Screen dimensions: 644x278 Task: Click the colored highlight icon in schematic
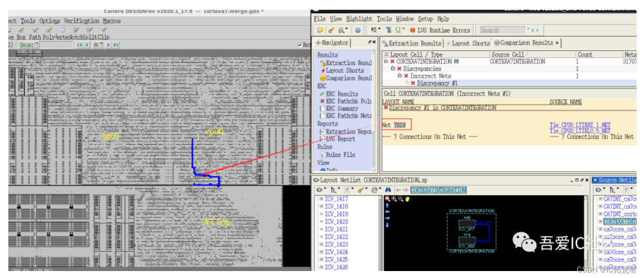tap(407, 199)
